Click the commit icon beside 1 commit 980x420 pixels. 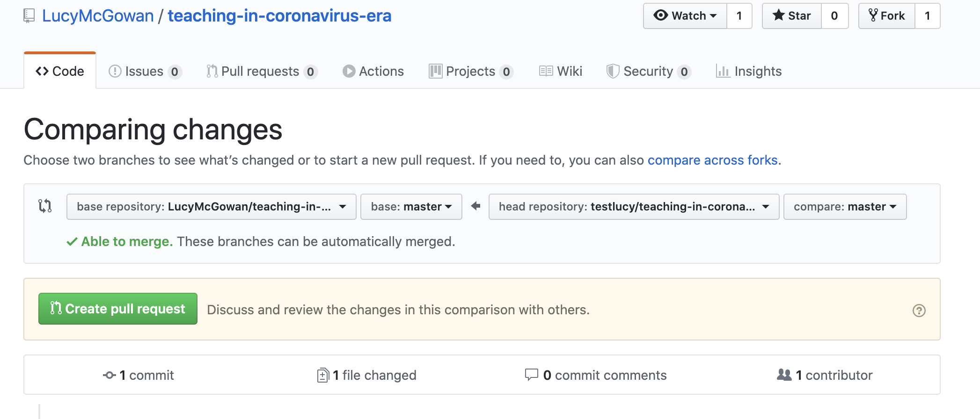(x=109, y=375)
